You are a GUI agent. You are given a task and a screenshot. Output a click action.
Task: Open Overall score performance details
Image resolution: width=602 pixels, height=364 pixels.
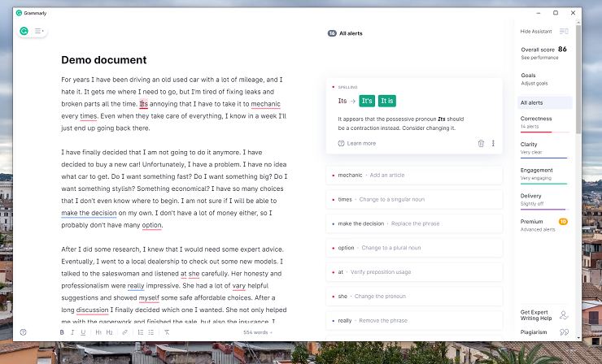[x=543, y=53]
